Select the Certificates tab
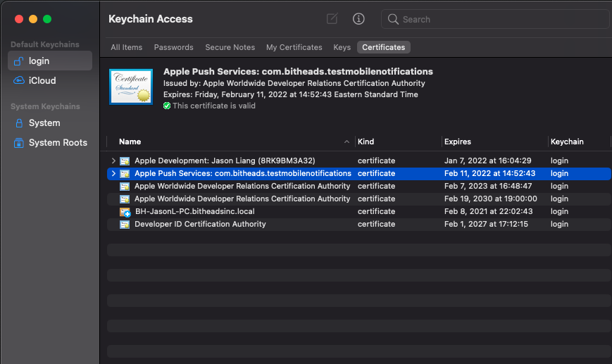The image size is (612, 364). [x=384, y=47]
